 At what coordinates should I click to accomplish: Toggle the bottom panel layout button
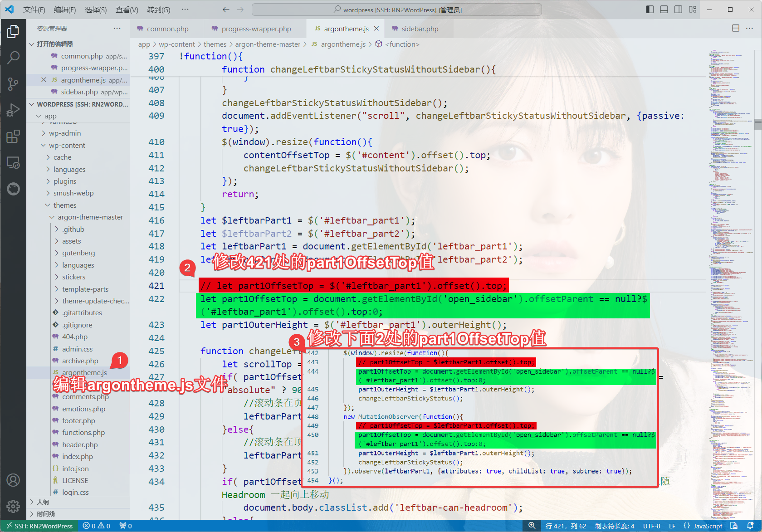[x=664, y=10]
